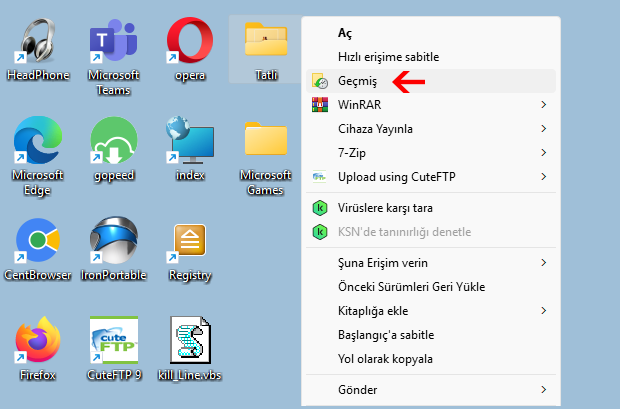
Task: Choose Başlangıç'a sabitle option
Action: (x=431, y=335)
